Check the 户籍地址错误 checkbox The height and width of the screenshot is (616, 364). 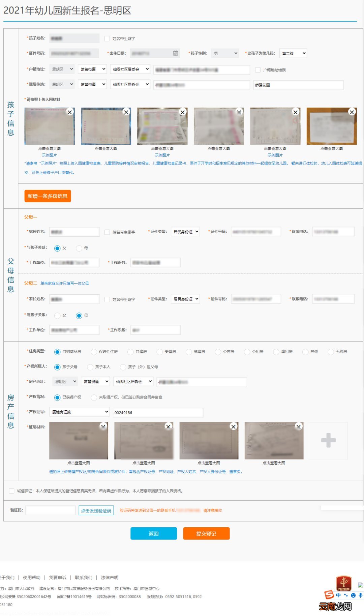(x=258, y=70)
